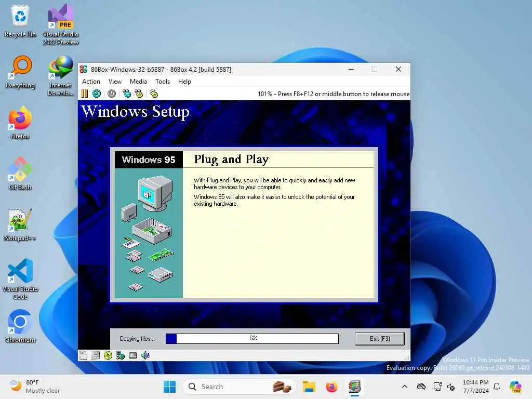Screen dimensions: 532x399
Task: Select the Firefox desktop shortcut
Action: pyautogui.click(x=20, y=123)
